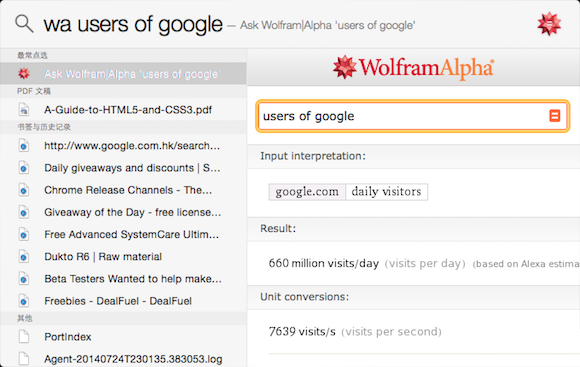Click the 'google.com' interpretation box
Screen dimensions: 580x367
point(307,192)
